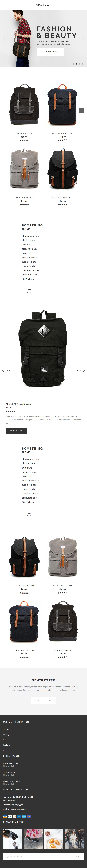
Task: Click the Walker logo in header
Action: [x=44, y=5]
